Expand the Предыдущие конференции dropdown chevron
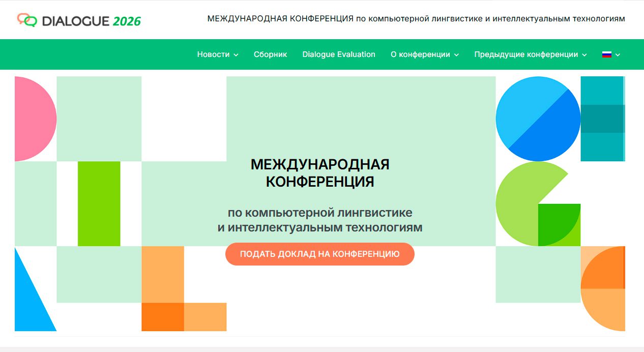644x352 pixels. pos(584,55)
